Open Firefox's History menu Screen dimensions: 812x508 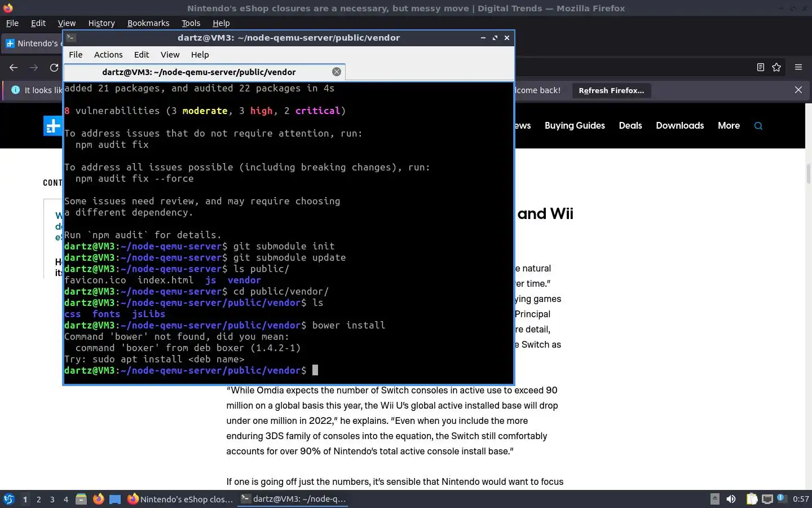coord(101,23)
